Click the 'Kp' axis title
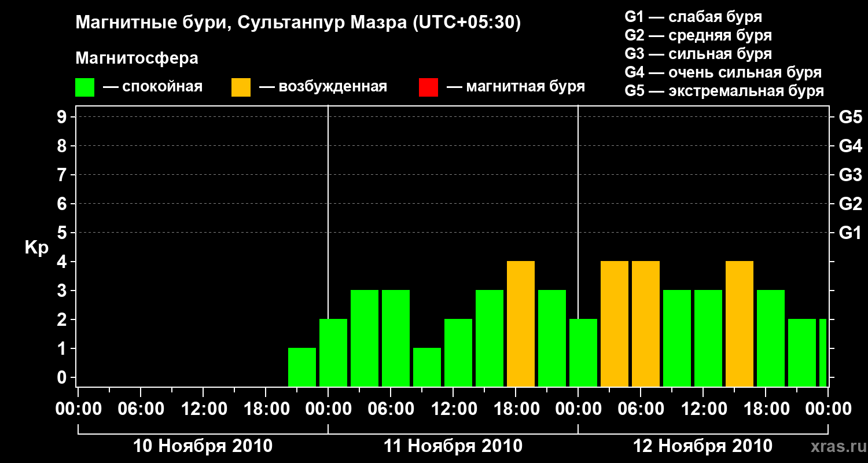Screen dimensions: 868x463 (36, 248)
